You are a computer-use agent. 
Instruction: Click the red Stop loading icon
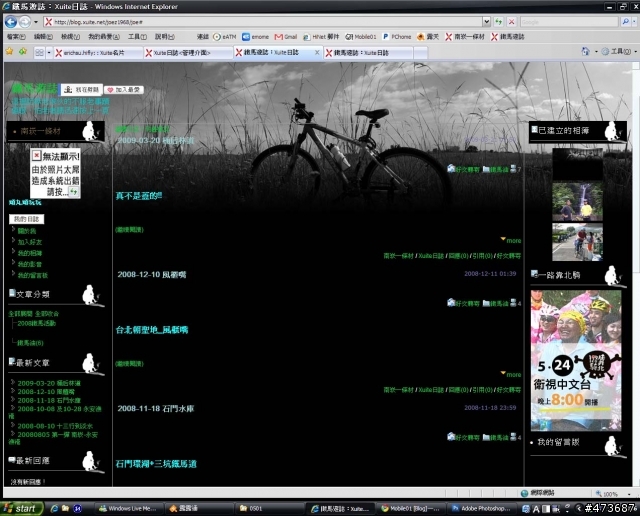tap(512, 22)
